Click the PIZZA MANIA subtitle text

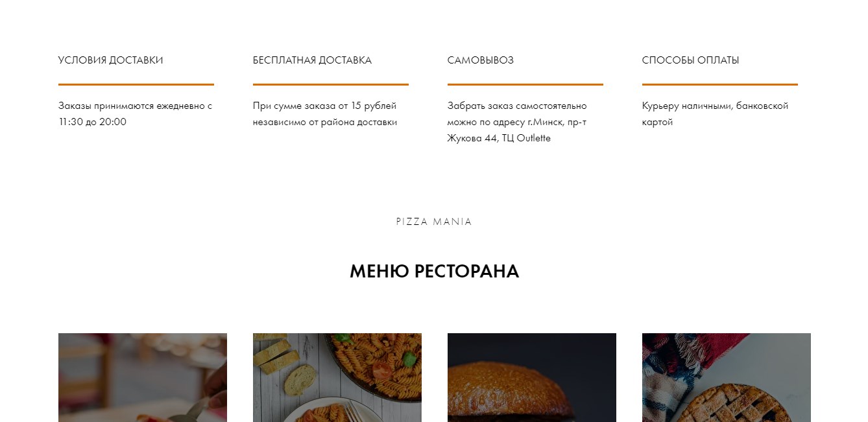point(434,222)
